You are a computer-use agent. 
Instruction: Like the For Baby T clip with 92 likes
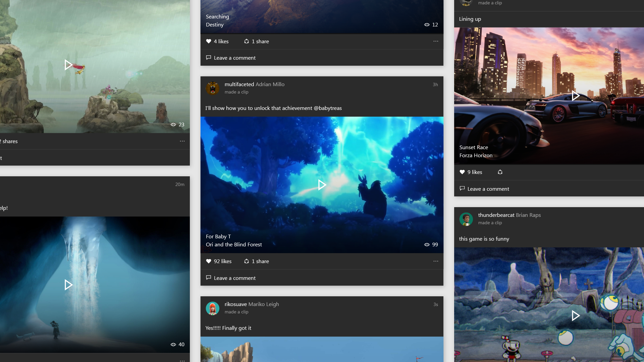pyautogui.click(x=219, y=261)
